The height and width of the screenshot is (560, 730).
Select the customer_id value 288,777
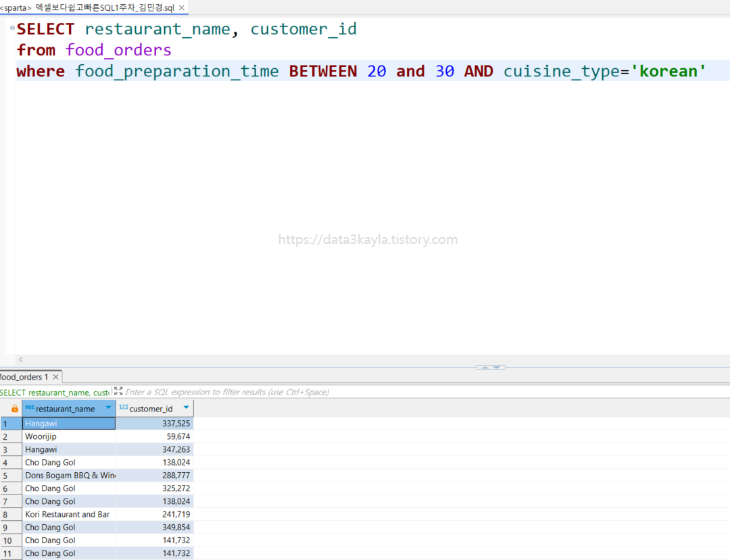[155, 476]
